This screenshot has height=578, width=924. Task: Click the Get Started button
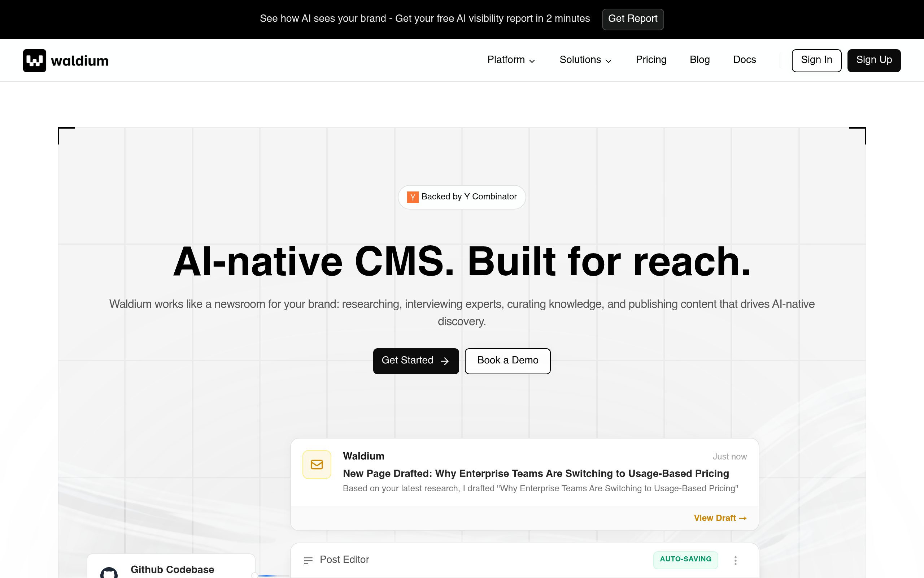(416, 361)
